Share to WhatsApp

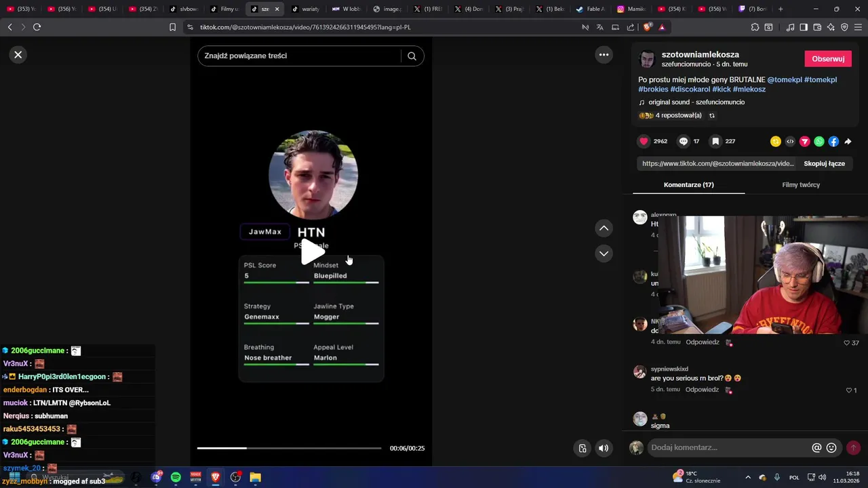point(819,142)
